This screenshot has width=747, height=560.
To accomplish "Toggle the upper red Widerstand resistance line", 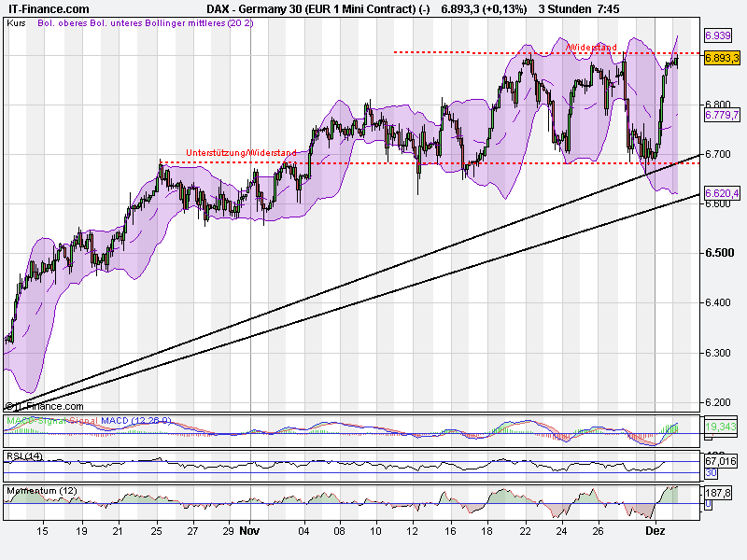I will pyautogui.click(x=514, y=52).
